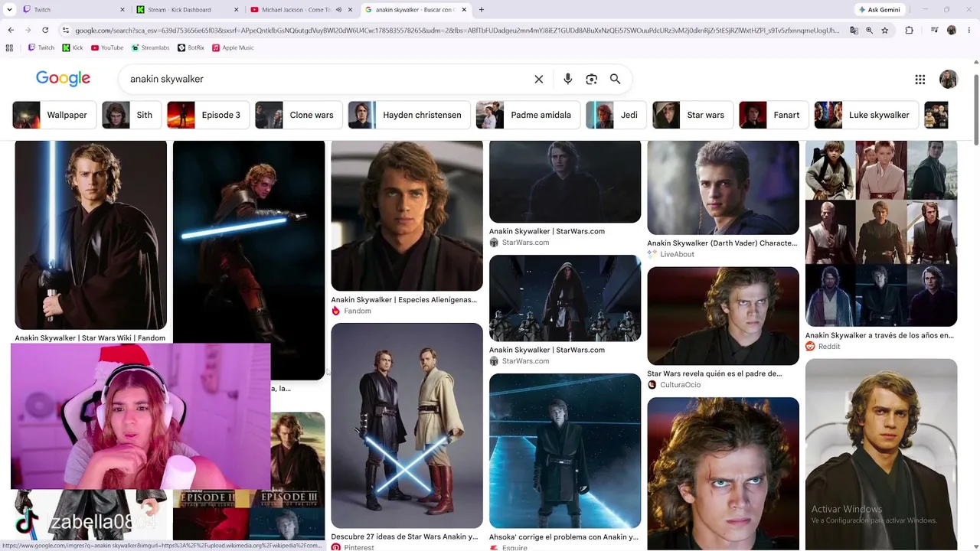Filter images by Fanart chip
Image resolution: width=980 pixels, height=551 pixels.
coord(773,115)
